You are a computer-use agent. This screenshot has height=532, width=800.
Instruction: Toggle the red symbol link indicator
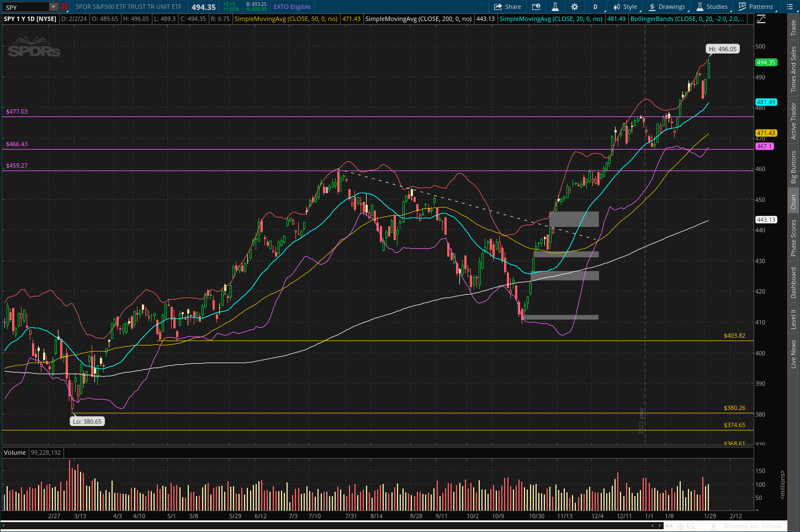[x=65, y=7]
